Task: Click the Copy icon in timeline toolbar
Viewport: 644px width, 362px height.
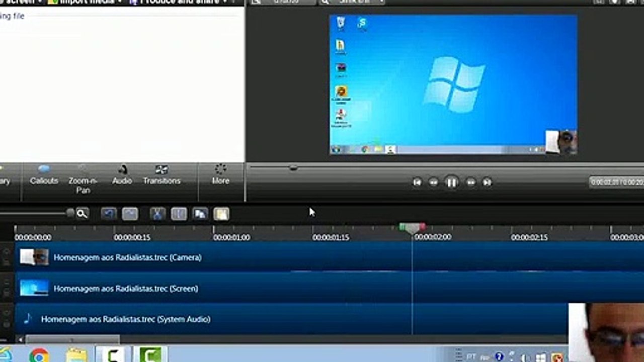Action: (x=200, y=214)
